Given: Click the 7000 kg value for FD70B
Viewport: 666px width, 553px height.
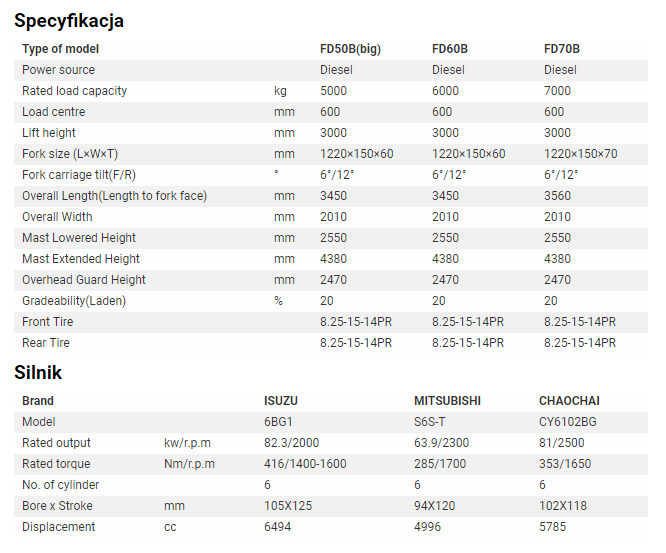Looking at the screenshot, I should click(x=557, y=91).
